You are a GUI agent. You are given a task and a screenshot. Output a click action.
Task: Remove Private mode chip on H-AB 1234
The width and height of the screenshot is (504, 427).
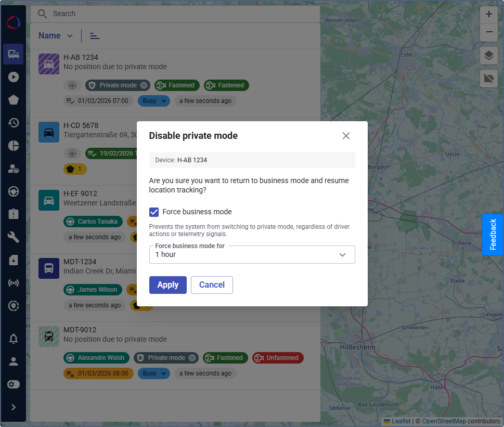[x=144, y=85]
